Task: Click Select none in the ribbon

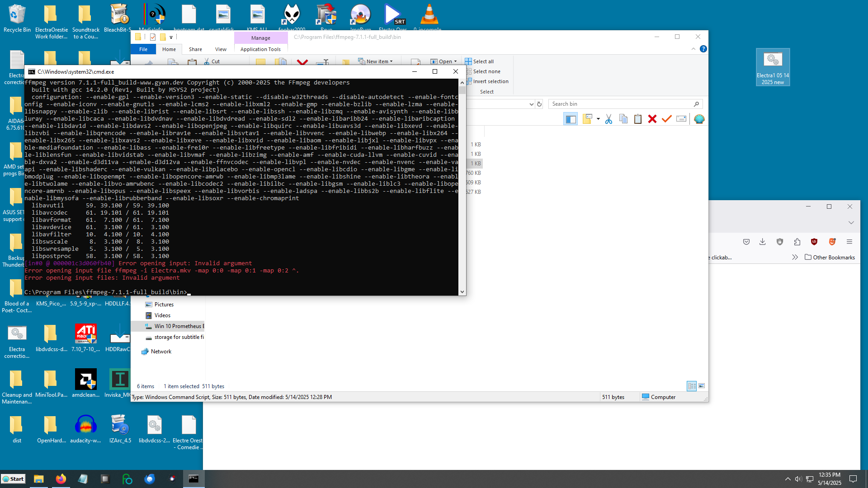Action: [483, 71]
